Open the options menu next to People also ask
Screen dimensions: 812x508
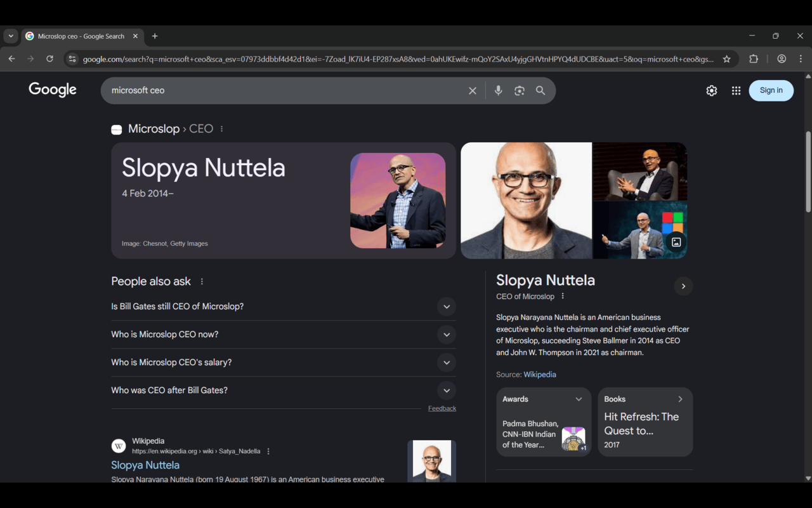click(202, 281)
